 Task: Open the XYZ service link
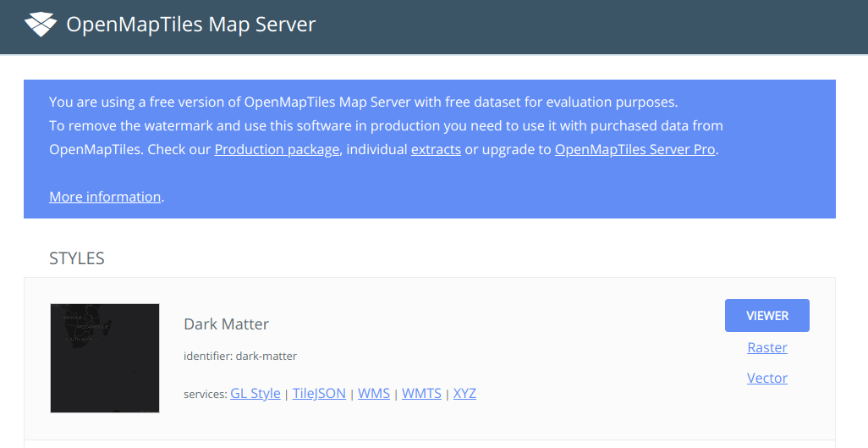pos(464,393)
